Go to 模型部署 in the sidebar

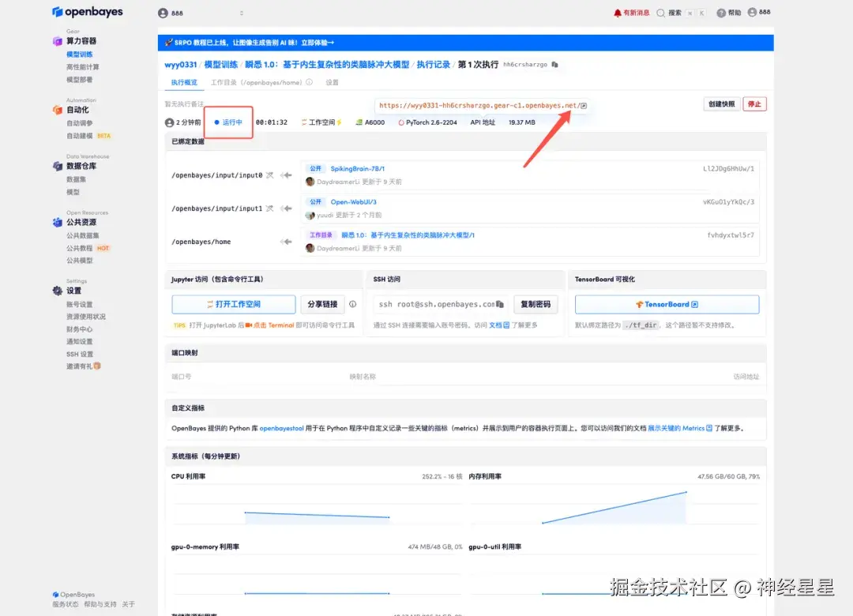point(80,80)
